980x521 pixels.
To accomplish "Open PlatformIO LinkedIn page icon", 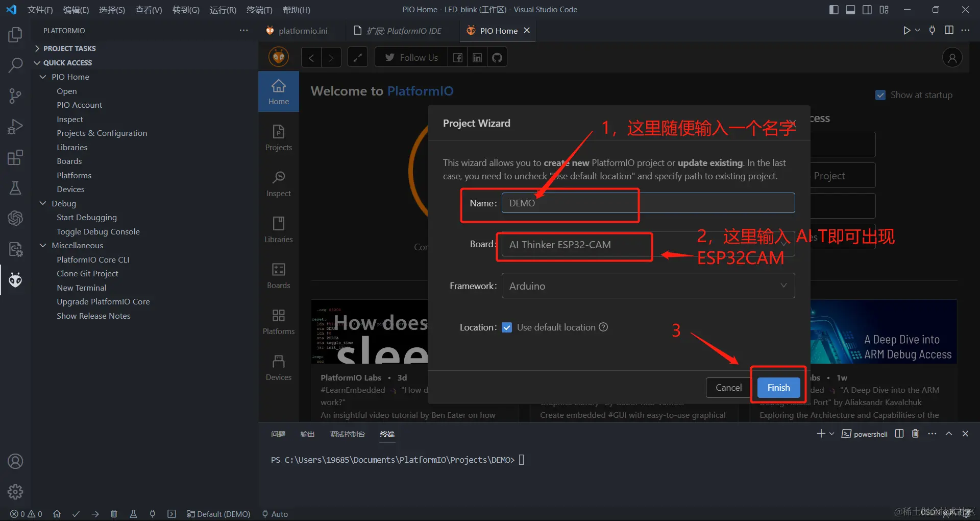I will point(477,58).
